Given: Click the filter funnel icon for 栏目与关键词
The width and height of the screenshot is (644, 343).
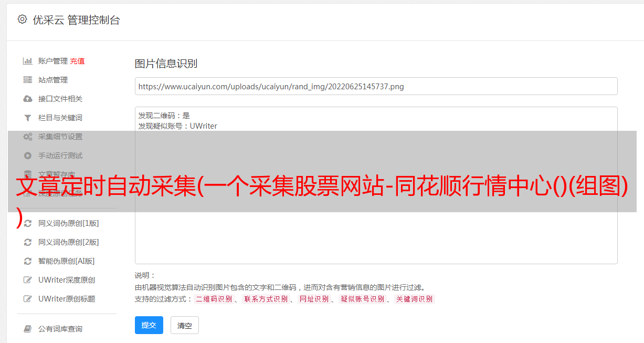Looking at the screenshot, I should tap(28, 118).
